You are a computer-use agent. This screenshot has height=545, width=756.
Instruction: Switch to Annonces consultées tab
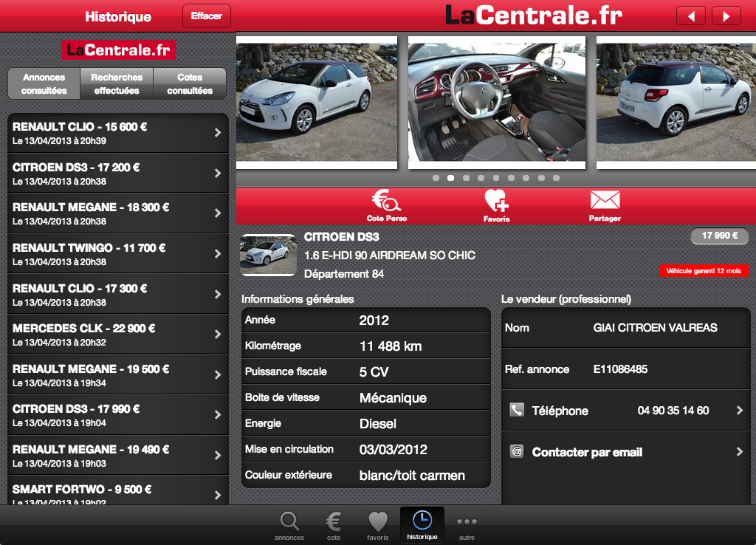[x=44, y=84]
